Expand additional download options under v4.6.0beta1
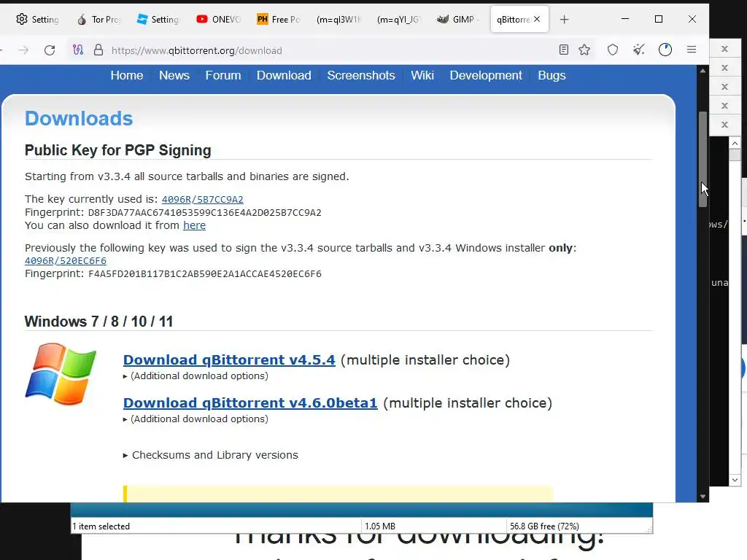 tap(196, 419)
